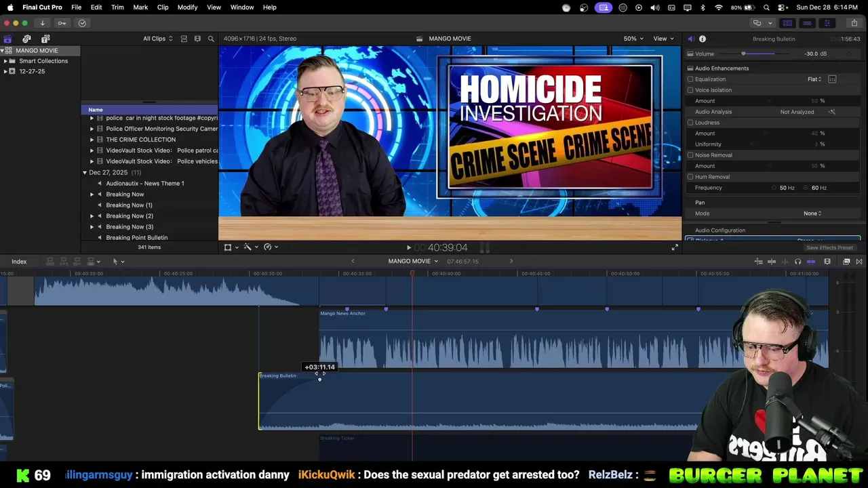Screen dimensions: 868x488
Task: Go forward in timeline history arrow
Action: pos(511,262)
